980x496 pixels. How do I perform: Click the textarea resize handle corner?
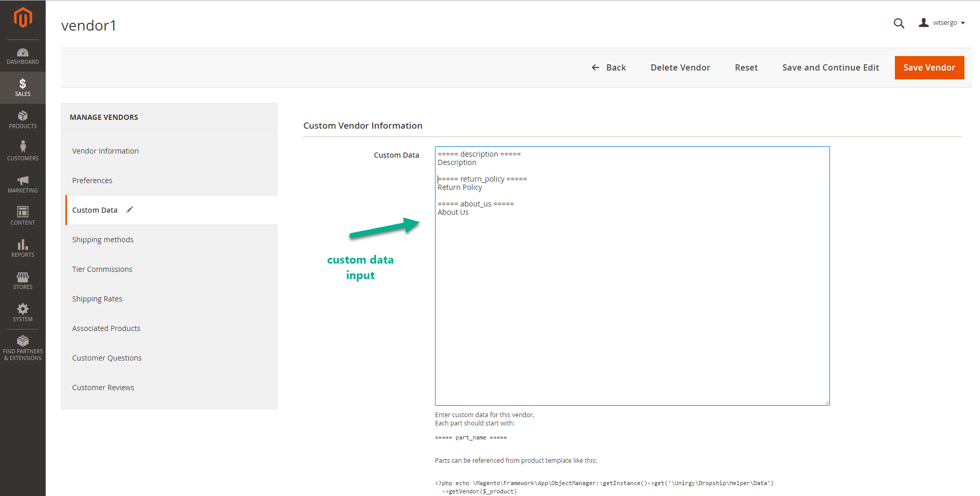coord(827,403)
